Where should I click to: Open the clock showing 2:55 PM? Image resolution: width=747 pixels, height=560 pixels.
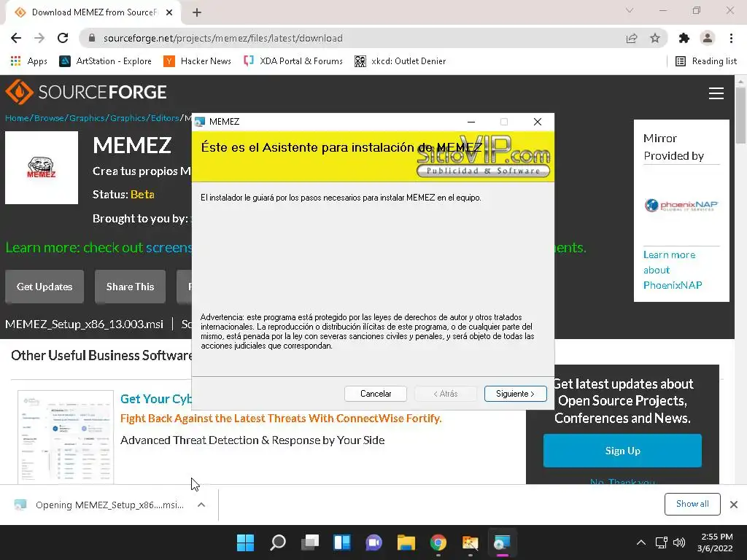715,542
